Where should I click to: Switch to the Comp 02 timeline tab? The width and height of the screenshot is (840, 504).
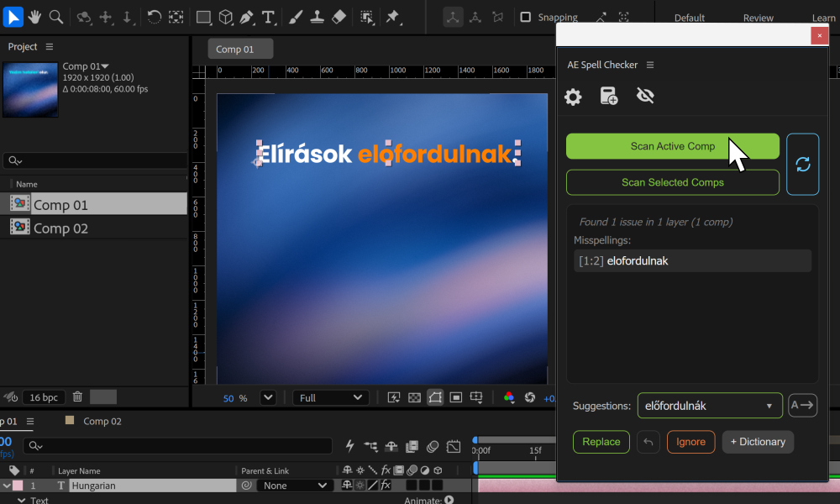point(102,421)
